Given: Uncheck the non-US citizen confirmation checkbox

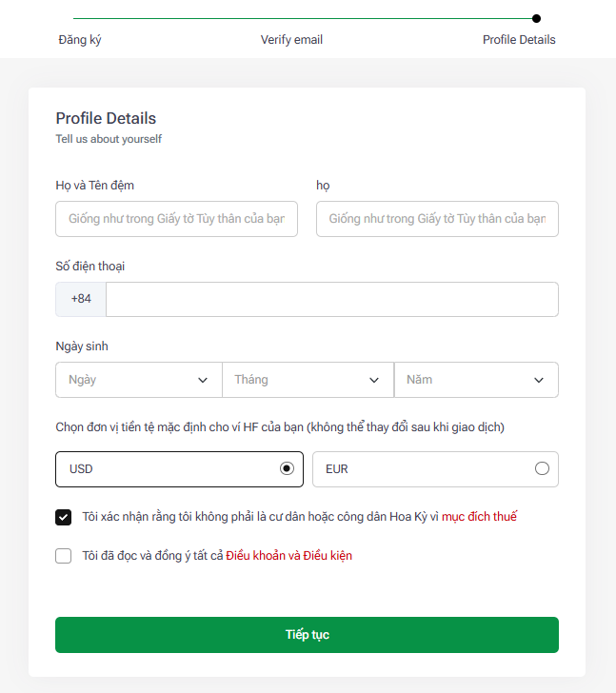Looking at the screenshot, I should [64, 518].
